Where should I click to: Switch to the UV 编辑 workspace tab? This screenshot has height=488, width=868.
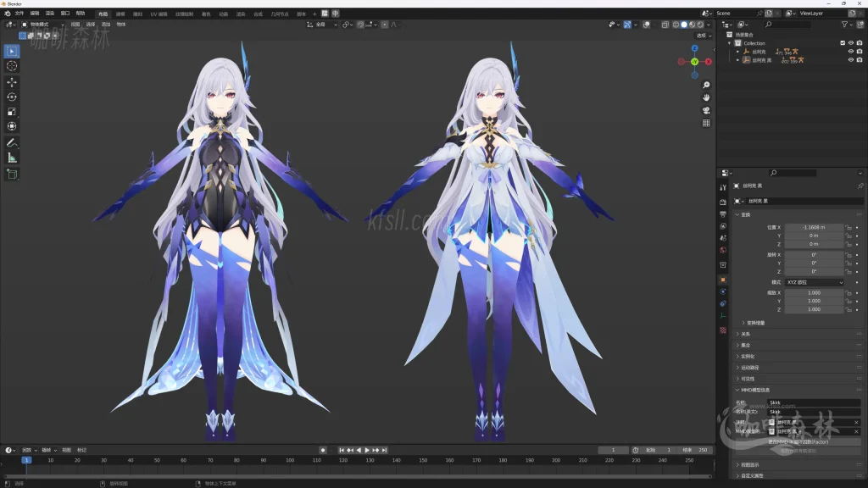coord(159,14)
